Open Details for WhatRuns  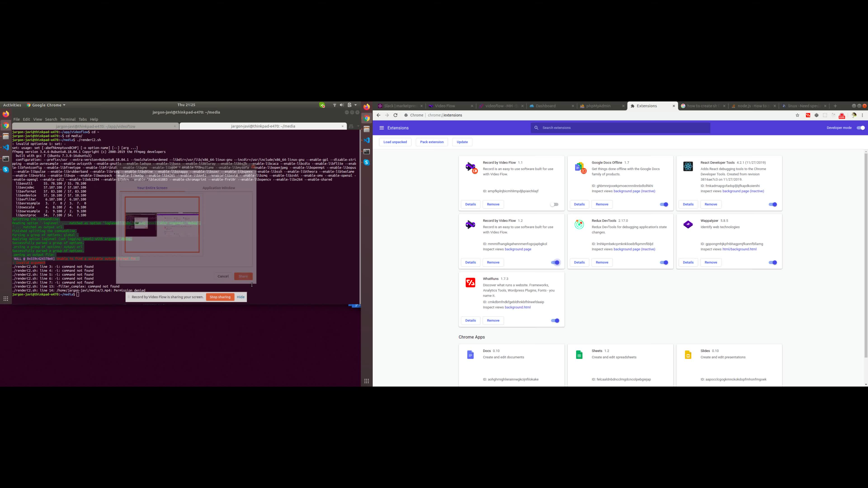[x=470, y=321]
